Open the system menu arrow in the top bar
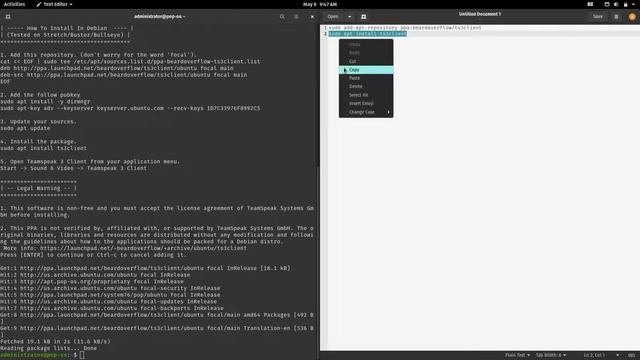The image size is (640, 360). click(633, 4)
